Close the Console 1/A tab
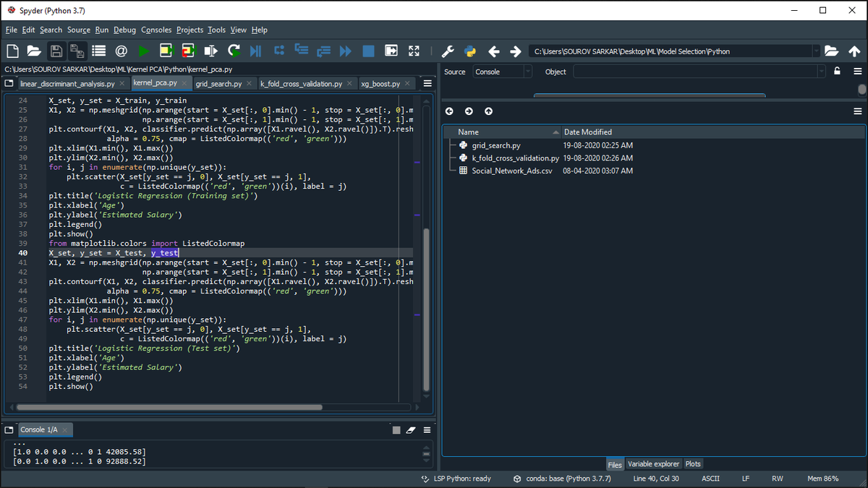 [x=64, y=430]
